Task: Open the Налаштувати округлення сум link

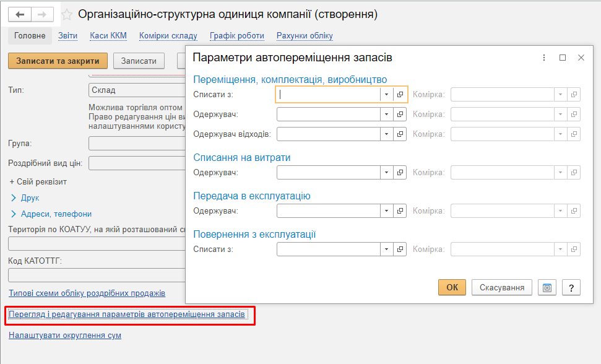Action: pyautogui.click(x=65, y=336)
